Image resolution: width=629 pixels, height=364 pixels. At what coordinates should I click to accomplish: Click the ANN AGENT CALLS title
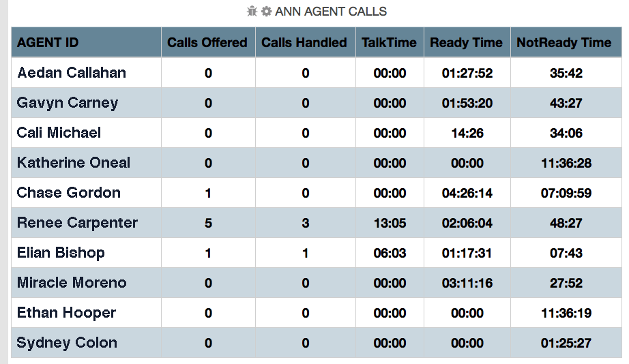[x=331, y=12]
